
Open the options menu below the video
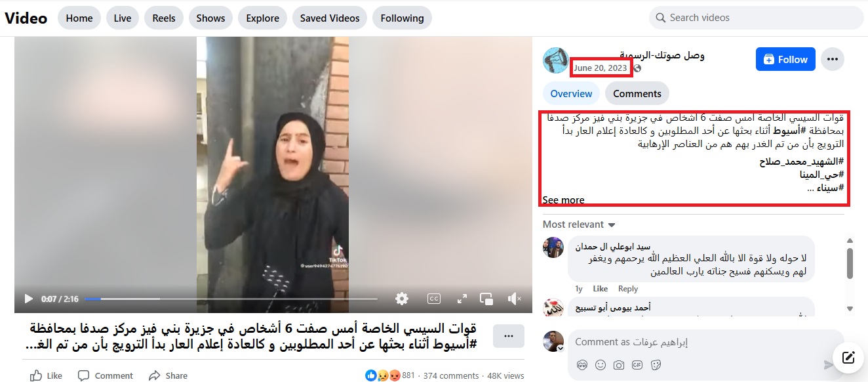pos(509,336)
